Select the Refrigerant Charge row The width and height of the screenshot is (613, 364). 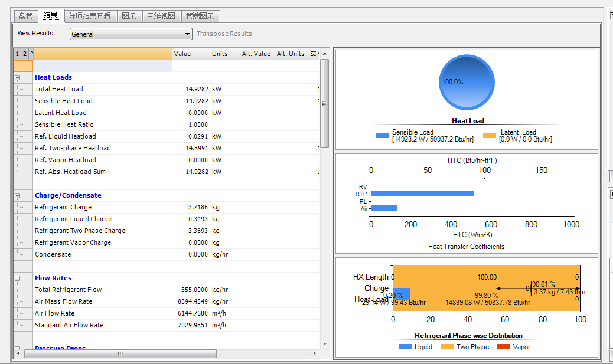click(63, 207)
